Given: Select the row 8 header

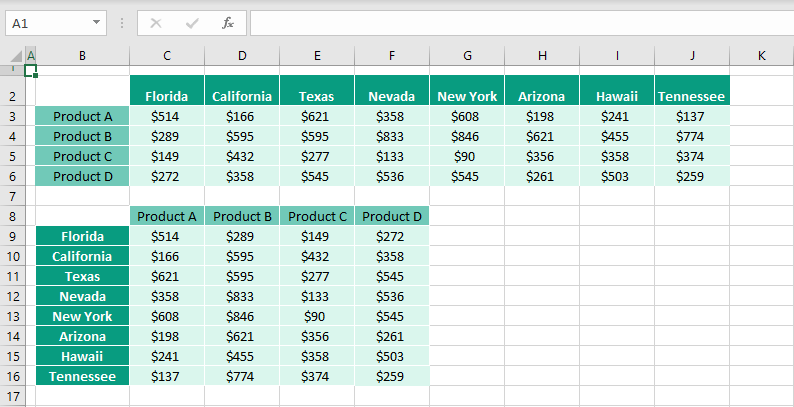Looking at the screenshot, I should (x=15, y=216).
